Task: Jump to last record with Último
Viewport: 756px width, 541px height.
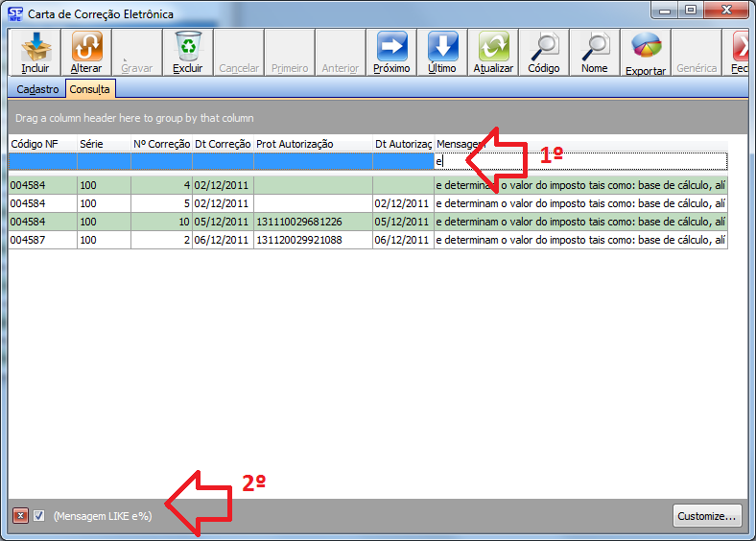Action: point(442,52)
